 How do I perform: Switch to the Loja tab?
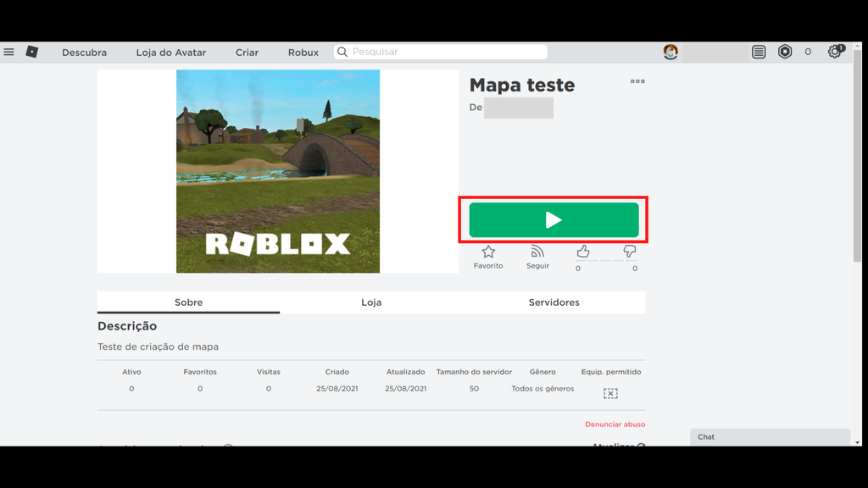click(x=371, y=302)
